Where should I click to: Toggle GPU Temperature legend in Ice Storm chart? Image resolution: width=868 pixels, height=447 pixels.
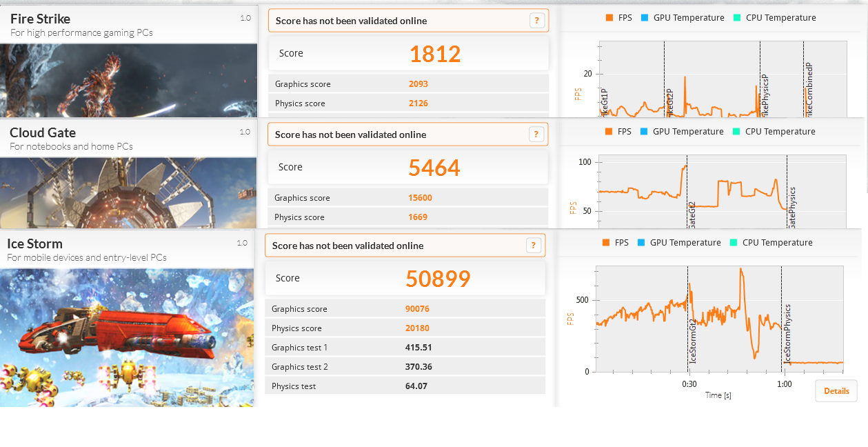tap(679, 243)
